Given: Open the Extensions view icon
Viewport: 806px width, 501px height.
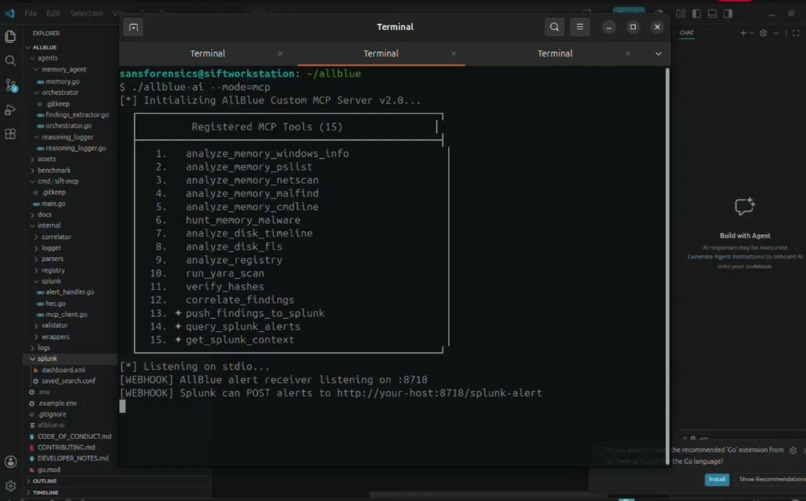Looking at the screenshot, I should tap(10, 134).
